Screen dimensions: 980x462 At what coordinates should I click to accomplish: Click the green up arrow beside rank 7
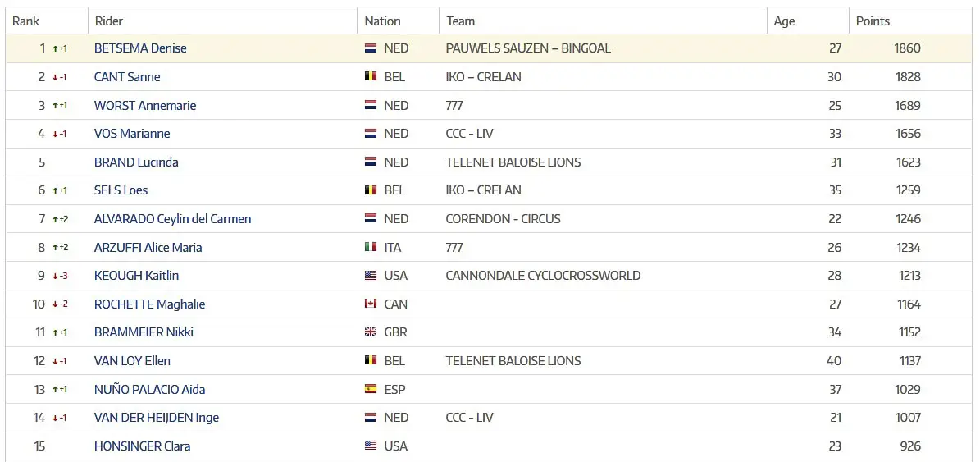56,219
